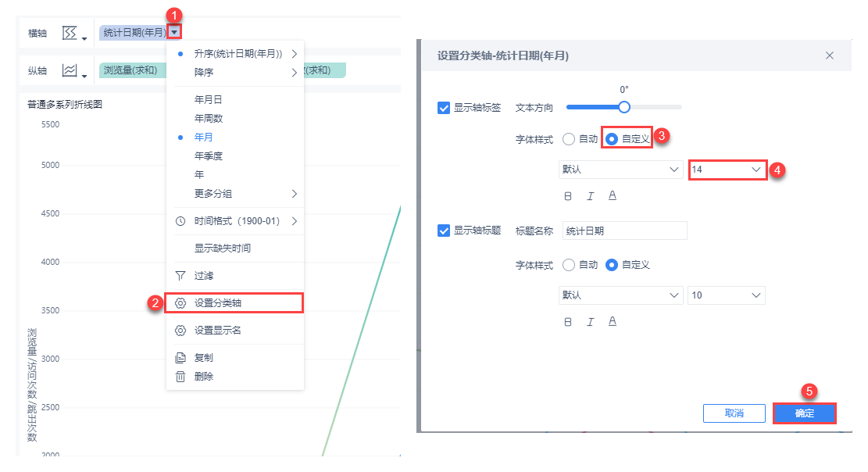Click the 横轴 axis type icon
868x472 pixels.
click(x=73, y=33)
